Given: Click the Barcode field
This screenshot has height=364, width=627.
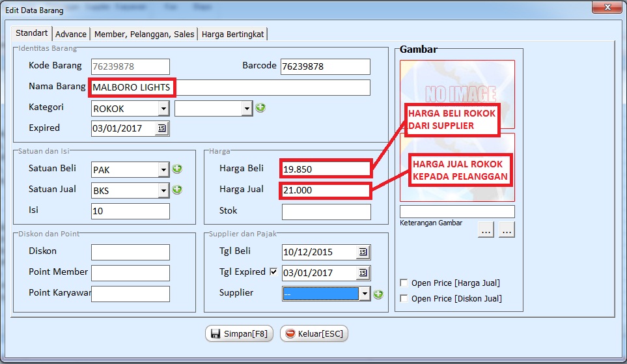Looking at the screenshot, I should point(326,66).
